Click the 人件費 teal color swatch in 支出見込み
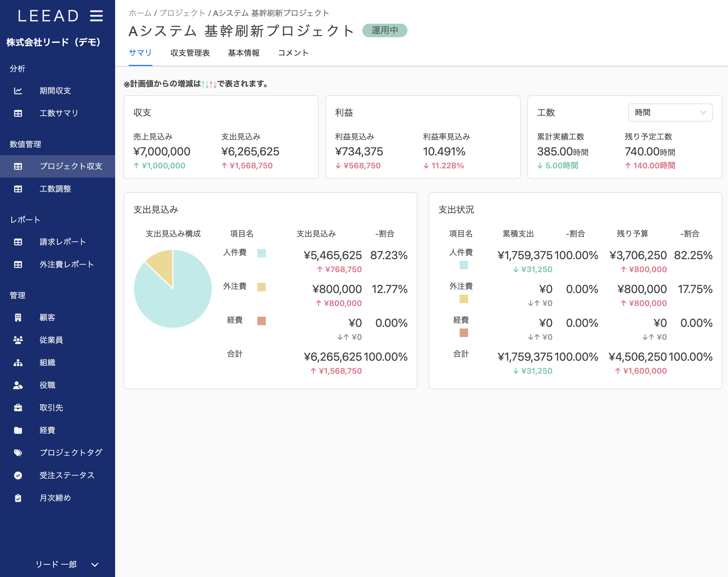Image resolution: width=728 pixels, height=577 pixels. point(261,253)
